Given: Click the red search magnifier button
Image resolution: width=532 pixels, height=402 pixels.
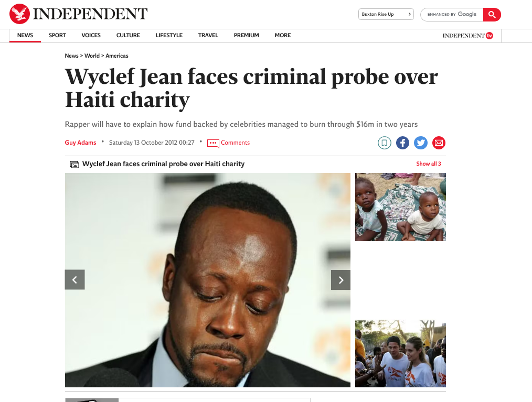Looking at the screenshot, I should point(492,15).
